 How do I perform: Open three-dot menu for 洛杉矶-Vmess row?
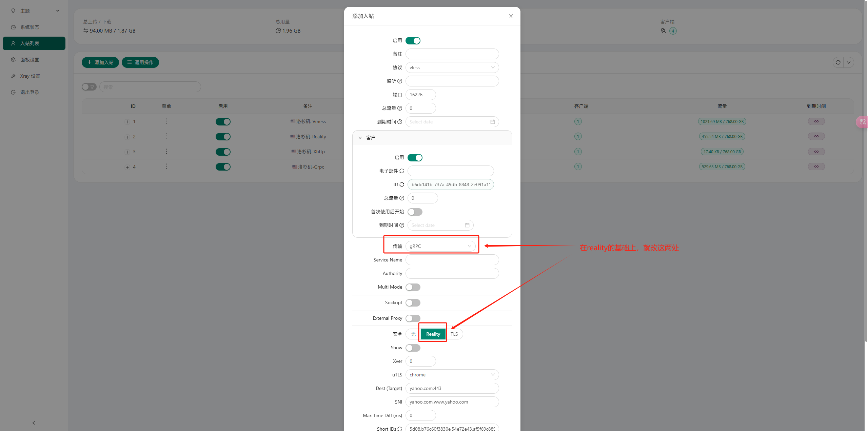pyautogui.click(x=166, y=121)
